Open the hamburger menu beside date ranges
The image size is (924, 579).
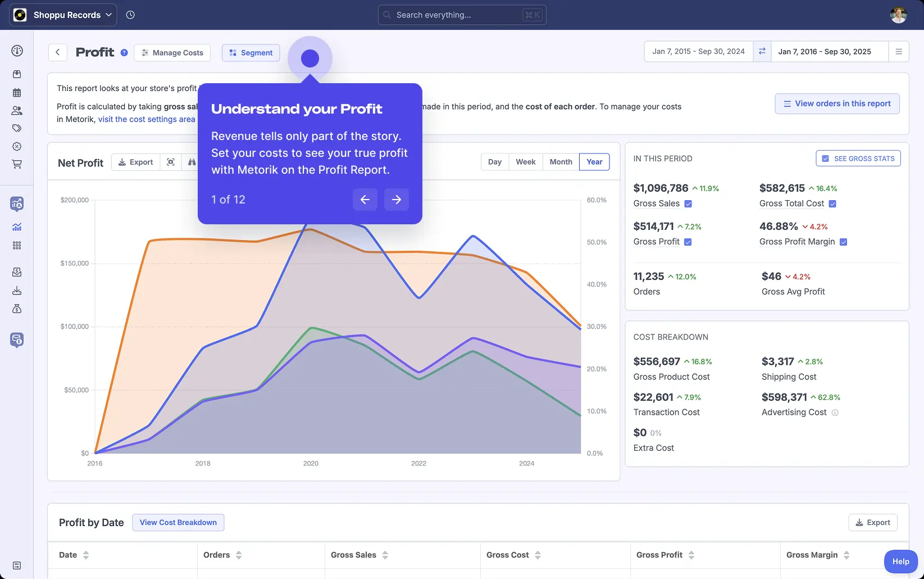click(x=899, y=51)
